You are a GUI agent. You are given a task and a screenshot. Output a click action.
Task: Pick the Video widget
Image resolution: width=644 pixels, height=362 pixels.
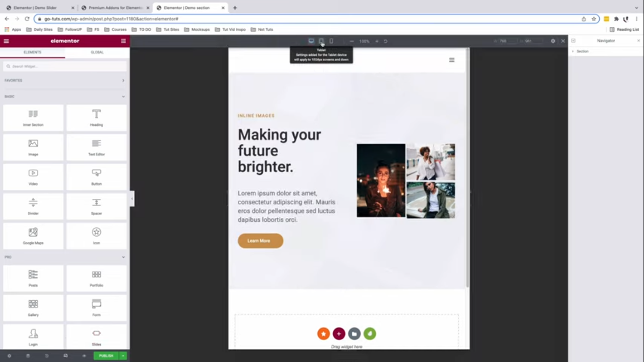[x=33, y=177]
